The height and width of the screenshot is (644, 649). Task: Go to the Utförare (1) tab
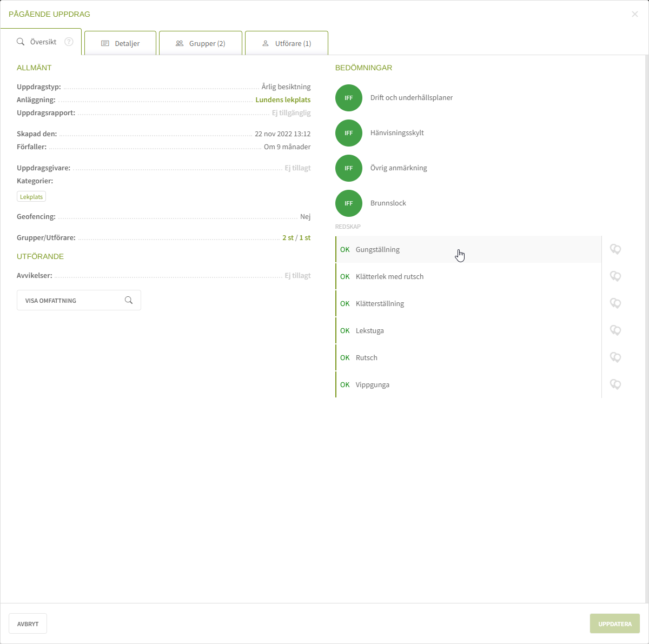click(x=287, y=43)
